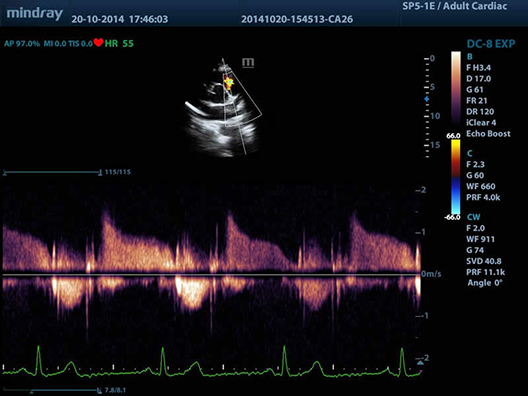Viewport: 528px width, 396px height.
Task: Click the blue focus position arrow on depth scale
Action: [x=427, y=99]
